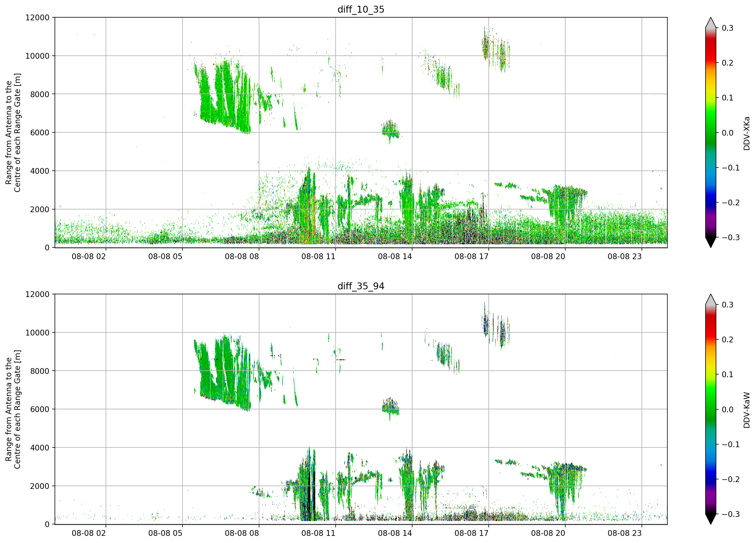The image size is (756, 543).
Task: Click the 0.1 tick on DDV-XKa colorbar
Action: (727, 98)
